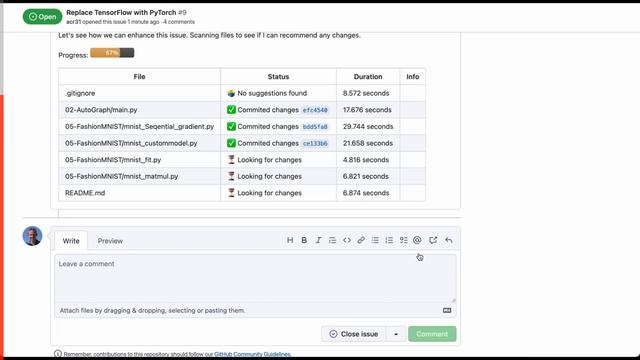Click the .gitignore file cell
The image size is (640, 360).
click(x=140, y=93)
